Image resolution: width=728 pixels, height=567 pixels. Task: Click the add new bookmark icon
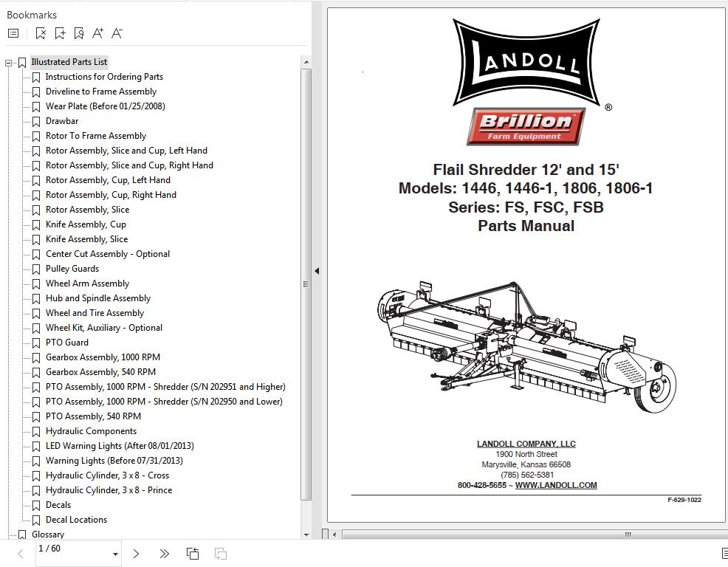pos(60,33)
